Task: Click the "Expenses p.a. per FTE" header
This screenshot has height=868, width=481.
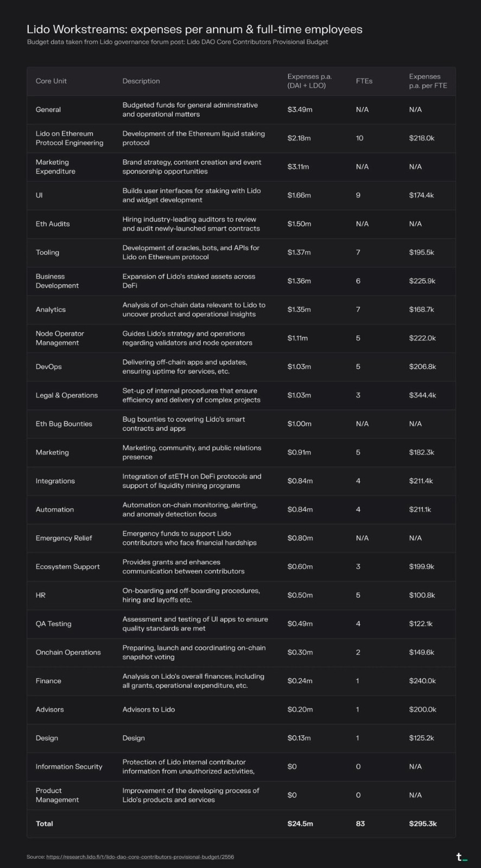Action: point(428,81)
